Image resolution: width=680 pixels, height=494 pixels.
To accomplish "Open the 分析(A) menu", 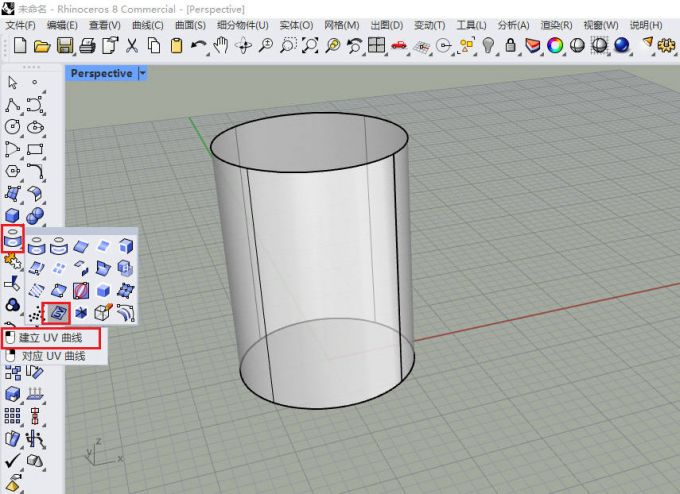I will 513,26.
